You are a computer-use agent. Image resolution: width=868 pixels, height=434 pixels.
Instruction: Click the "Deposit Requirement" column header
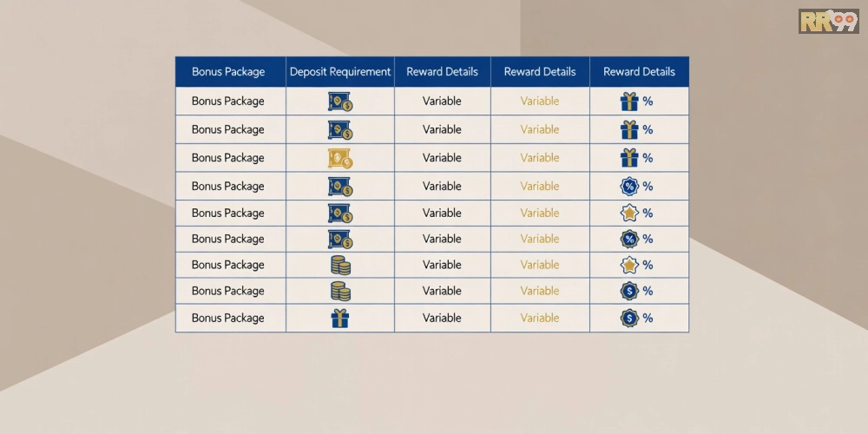pyautogui.click(x=340, y=72)
